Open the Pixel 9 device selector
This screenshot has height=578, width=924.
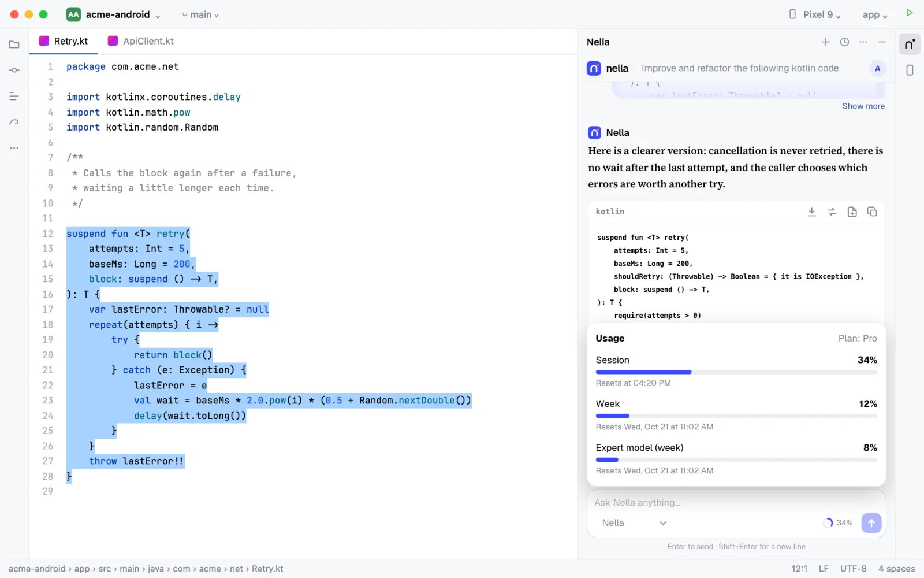814,14
